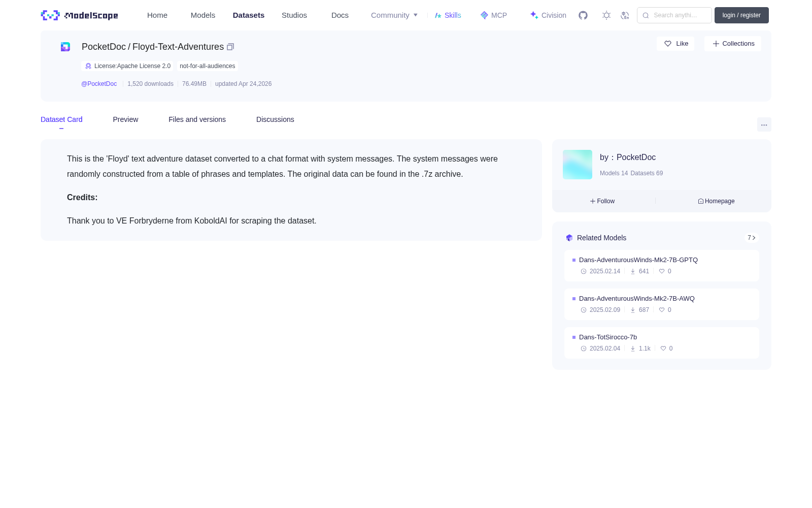This screenshot has width=812, height=508.
Task: Select the Dataset Card tab
Action: pyautogui.click(x=61, y=119)
